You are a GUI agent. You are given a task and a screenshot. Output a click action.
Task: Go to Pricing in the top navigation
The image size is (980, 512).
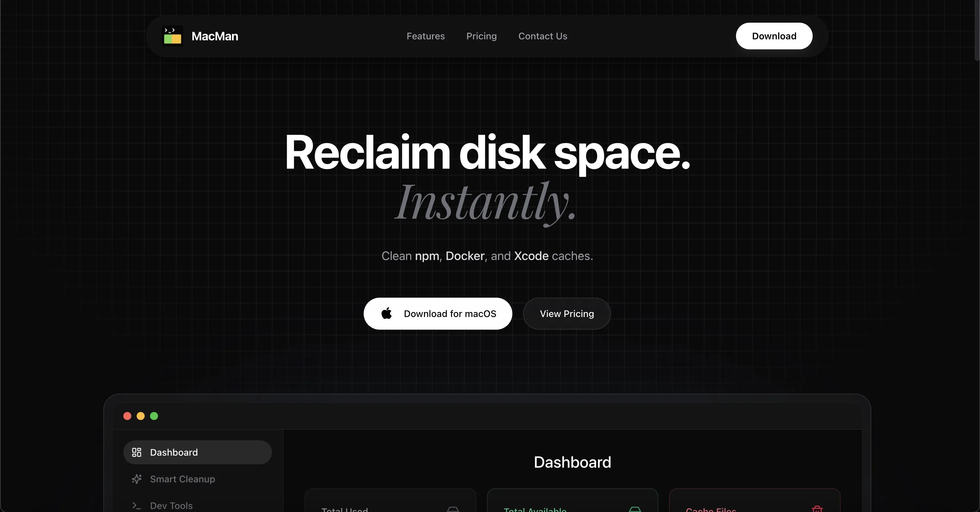pyautogui.click(x=481, y=36)
